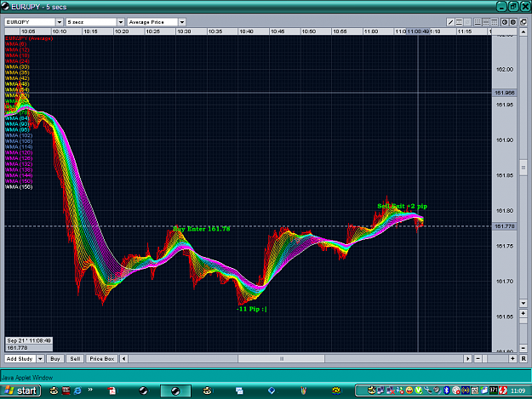Screen dimensions: 532x399
Task: Click the WMA (120) legend entry
Action: [x=19, y=152]
